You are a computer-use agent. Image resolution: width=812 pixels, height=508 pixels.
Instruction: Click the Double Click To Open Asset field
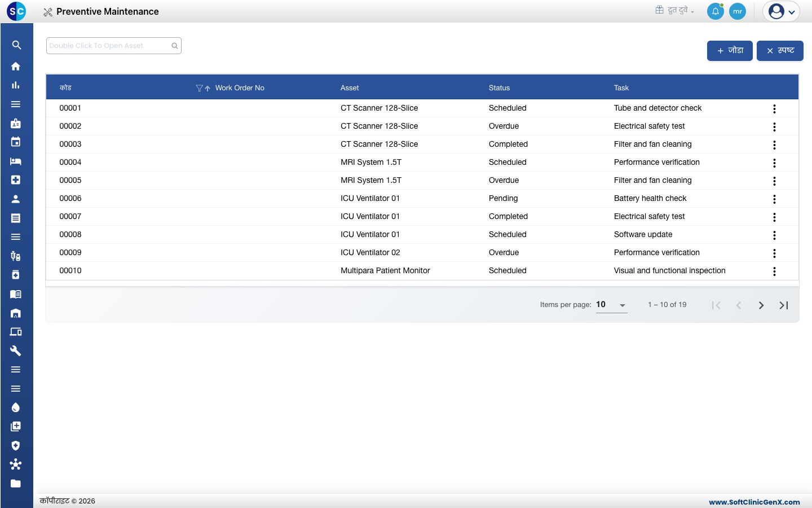click(114, 46)
